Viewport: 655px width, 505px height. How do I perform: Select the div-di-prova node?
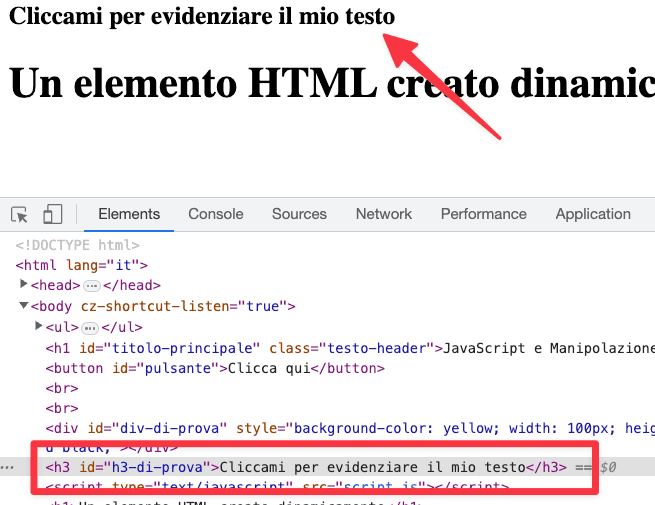click(x=350, y=428)
